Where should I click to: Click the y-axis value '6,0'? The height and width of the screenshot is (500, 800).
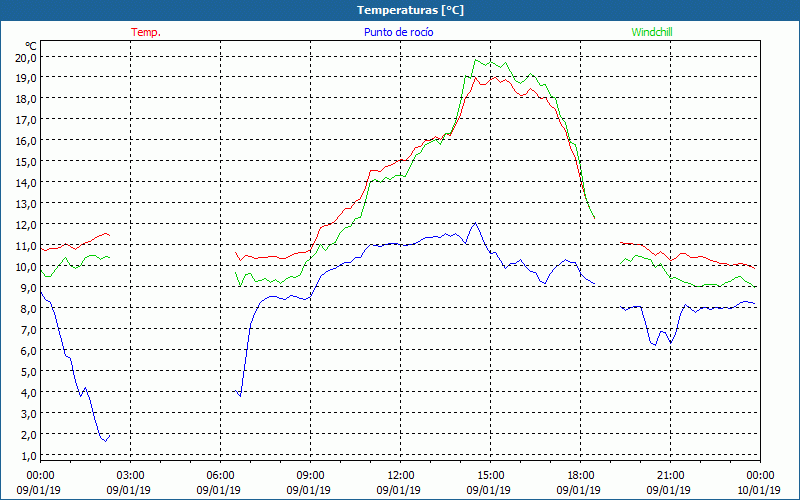coord(28,351)
